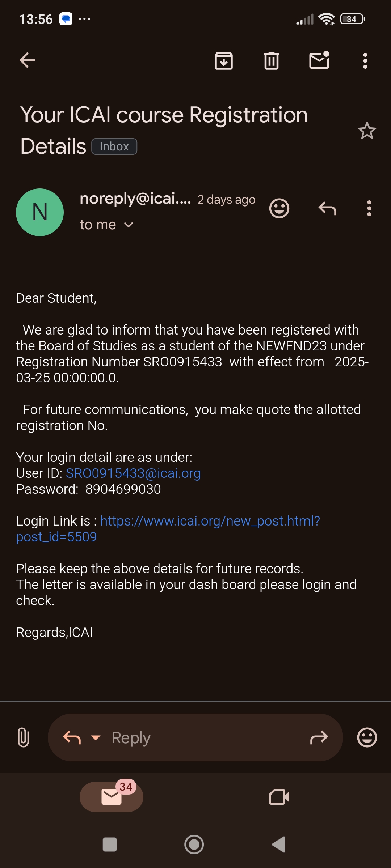Screen dimensions: 391x868
Task: Add emoji reaction to sender's message
Action: [x=279, y=208]
